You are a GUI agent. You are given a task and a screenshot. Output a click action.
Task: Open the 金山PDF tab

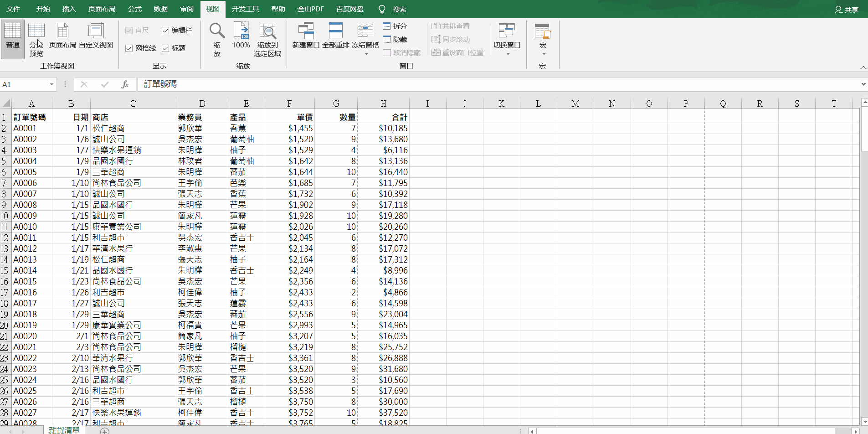[x=311, y=9]
